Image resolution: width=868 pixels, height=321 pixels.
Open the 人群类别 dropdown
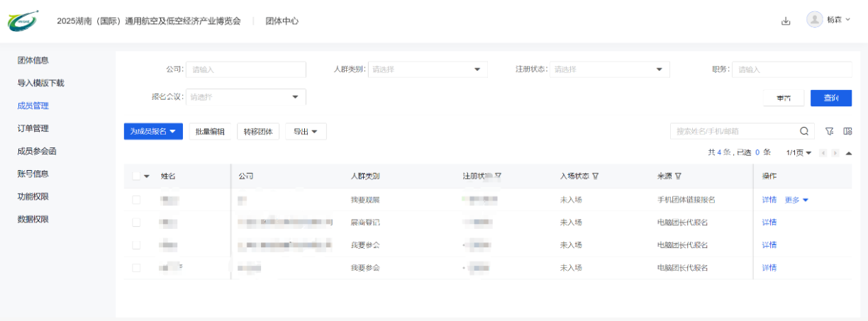tap(427, 69)
